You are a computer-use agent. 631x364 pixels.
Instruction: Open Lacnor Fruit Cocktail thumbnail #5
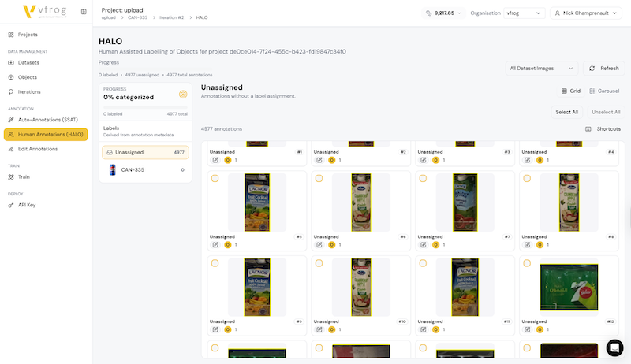tap(257, 202)
